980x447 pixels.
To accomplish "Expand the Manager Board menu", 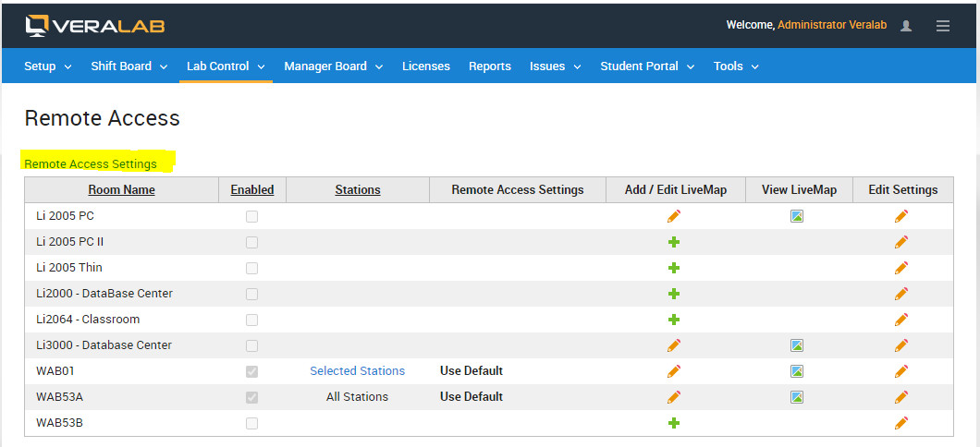I will pyautogui.click(x=334, y=66).
